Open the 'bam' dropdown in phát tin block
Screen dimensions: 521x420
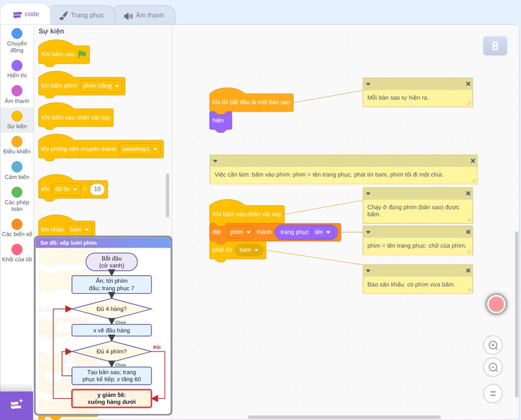[x=249, y=250]
